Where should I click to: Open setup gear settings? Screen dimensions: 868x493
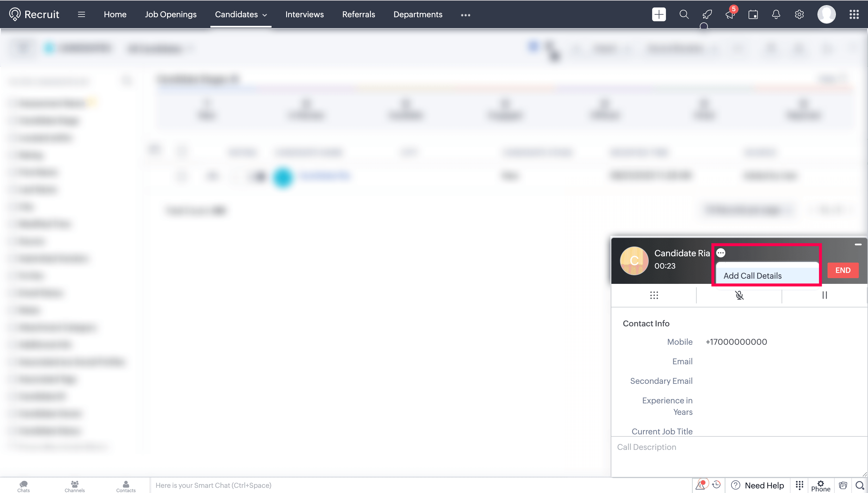click(x=799, y=14)
